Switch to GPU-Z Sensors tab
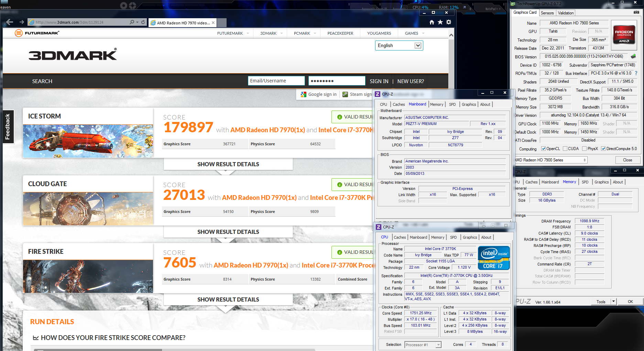 point(547,13)
